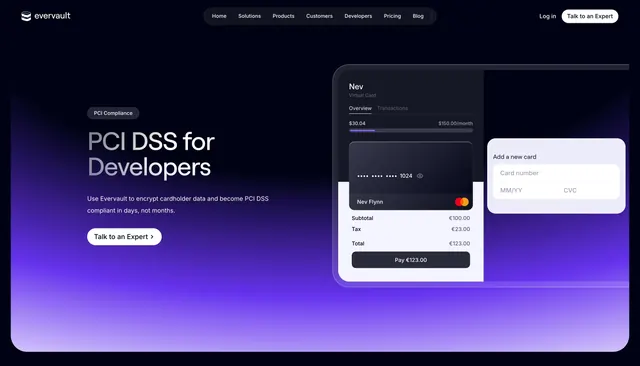Click the virtual card ending 1024
The height and width of the screenshot is (366, 640).
click(x=411, y=176)
